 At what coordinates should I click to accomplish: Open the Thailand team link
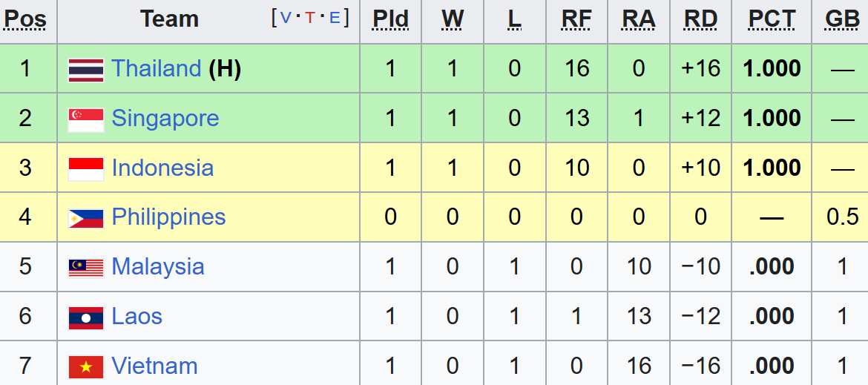coord(156,69)
